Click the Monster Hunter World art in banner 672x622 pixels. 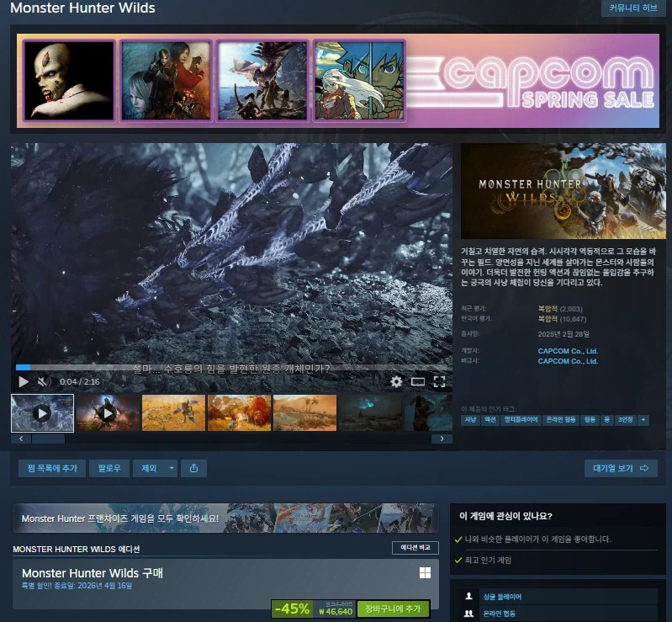pyautogui.click(x=262, y=81)
